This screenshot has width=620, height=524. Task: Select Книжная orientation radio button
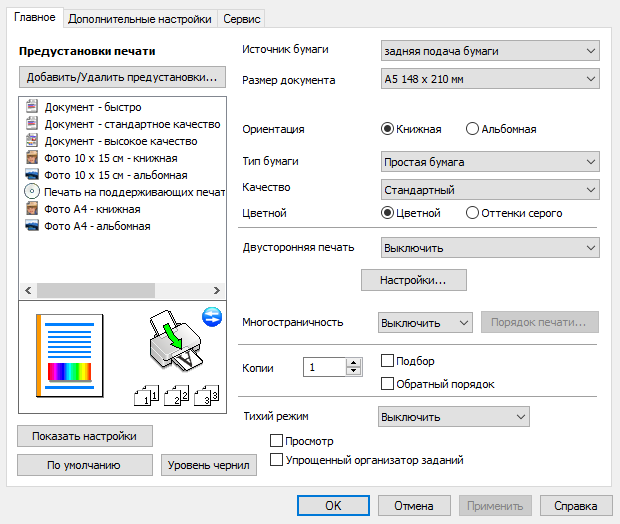(387, 129)
